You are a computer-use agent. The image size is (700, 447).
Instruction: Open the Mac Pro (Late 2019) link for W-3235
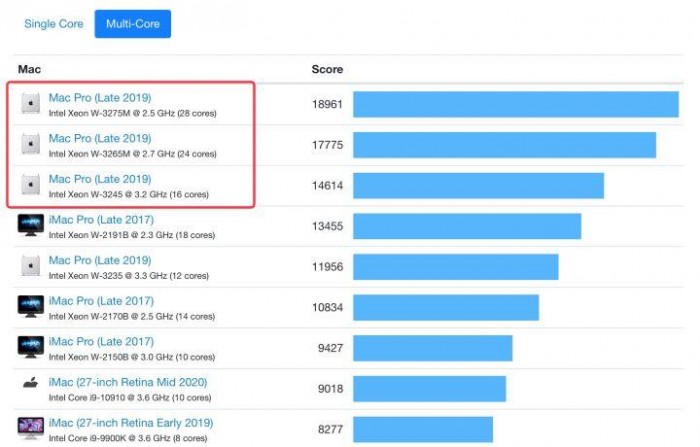[100, 260]
